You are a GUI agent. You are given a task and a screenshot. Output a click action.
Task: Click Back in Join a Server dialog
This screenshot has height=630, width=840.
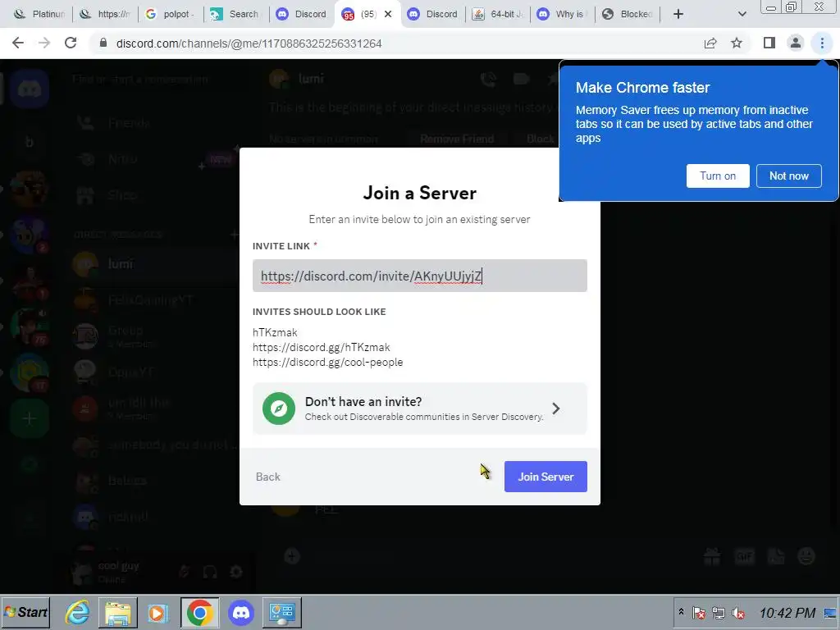268,477
